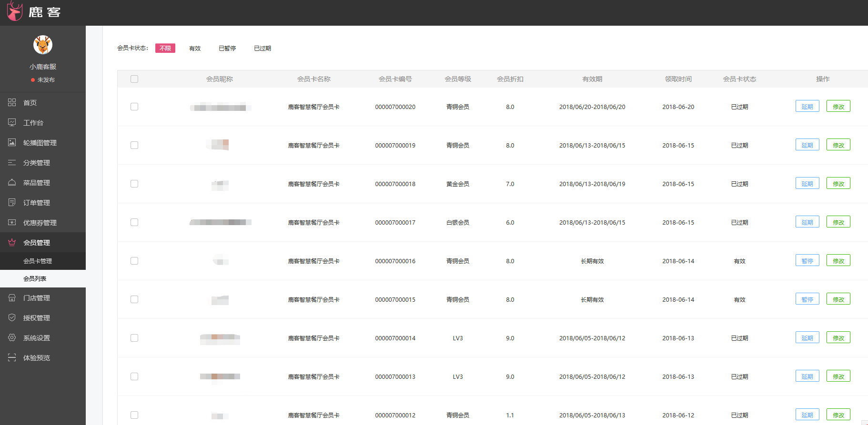This screenshot has width=868, height=425.
Task: Click the 门店管理 shop icon
Action: (x=12, y=297)
